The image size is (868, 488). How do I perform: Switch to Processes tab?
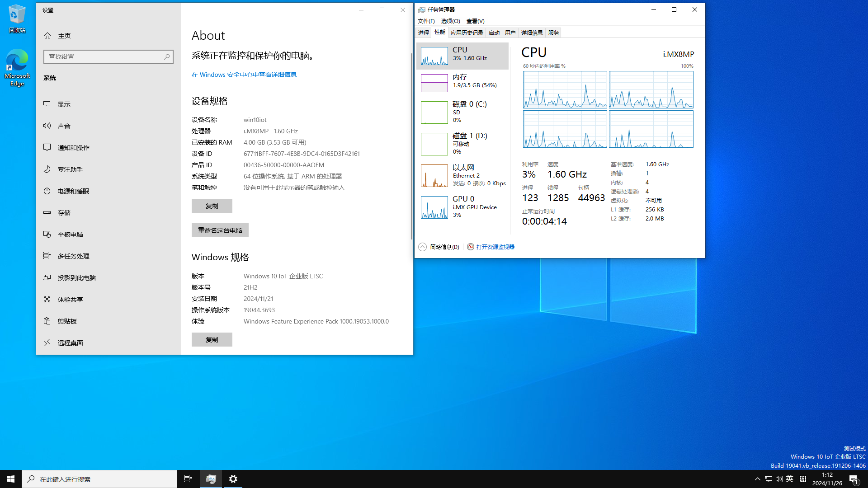click(x=424, y=33)
